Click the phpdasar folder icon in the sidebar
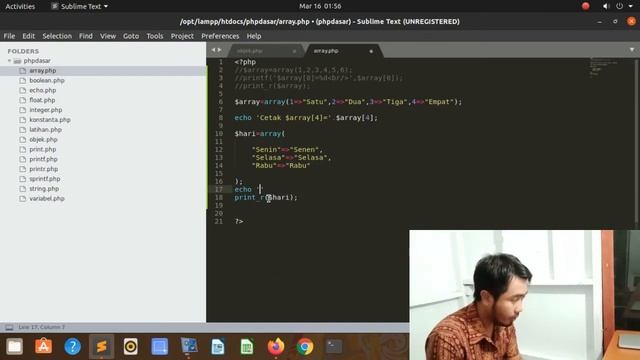This screenshot has width=640, height=360. [17, 61]
